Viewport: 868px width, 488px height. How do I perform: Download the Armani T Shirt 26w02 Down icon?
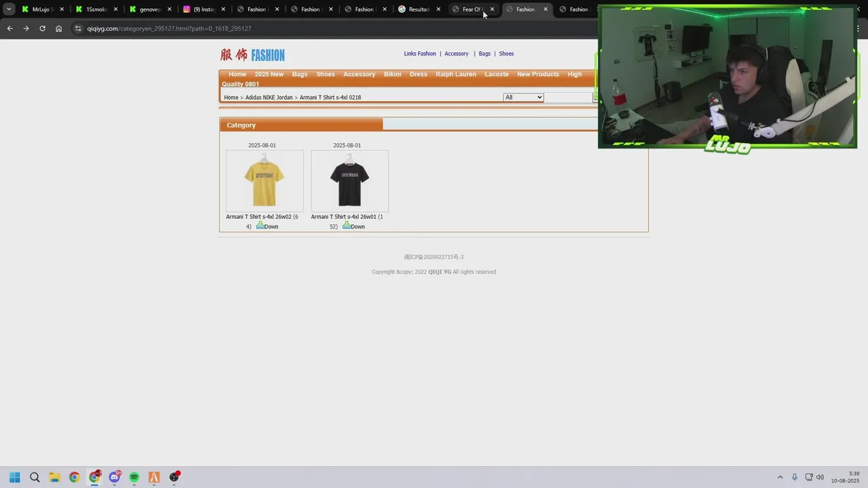[x=260, y=225]
